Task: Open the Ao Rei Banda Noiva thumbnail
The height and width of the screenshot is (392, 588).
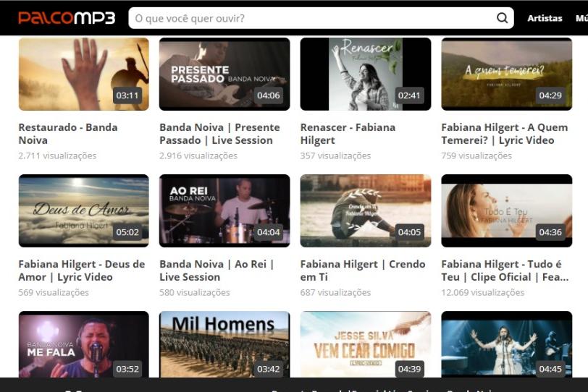Action: [224, 210]
